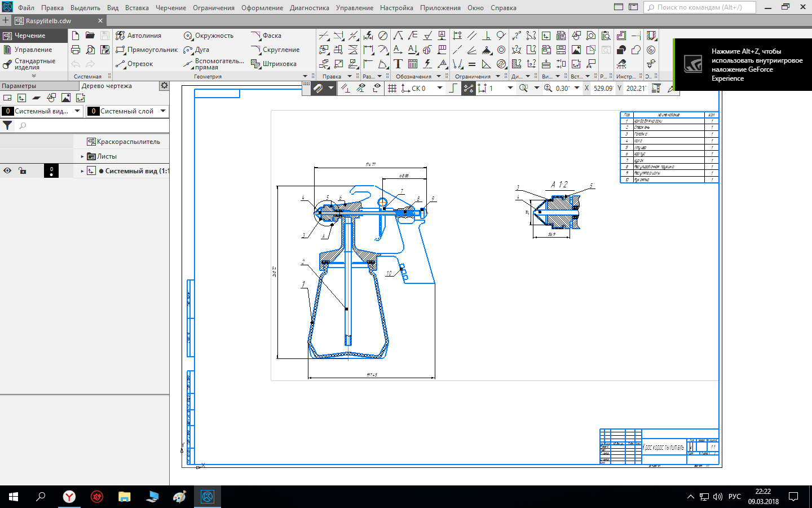Activate the Штриховка hatch tool
Viewport: 812px width, 508px height.
(x=273, y=64)
